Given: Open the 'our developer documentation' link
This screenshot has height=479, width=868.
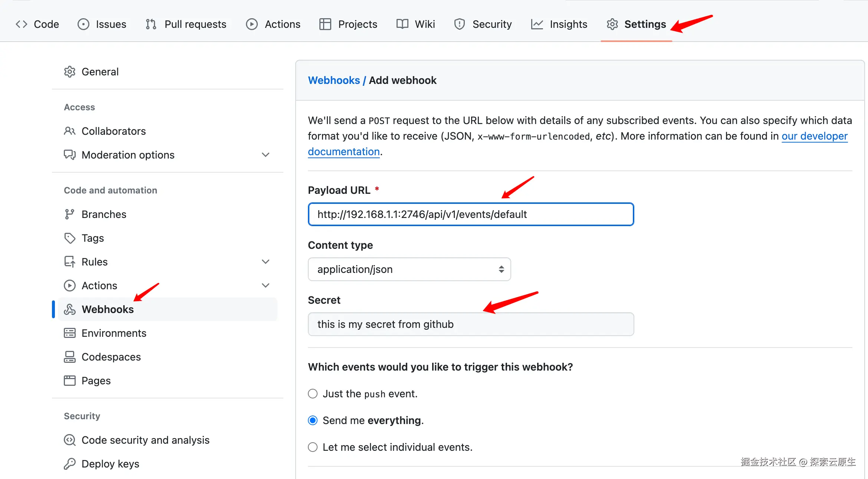Looking at the screenshot, I should click(815, 136).
